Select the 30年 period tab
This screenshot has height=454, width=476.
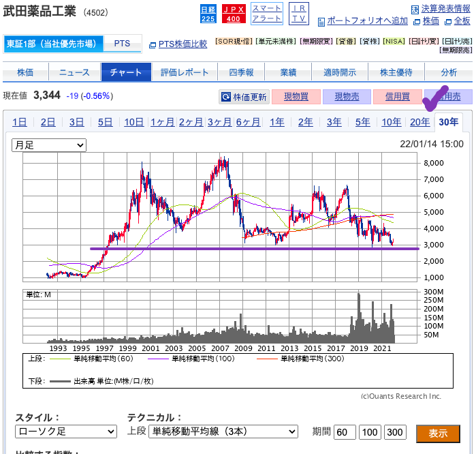point(449,122)
